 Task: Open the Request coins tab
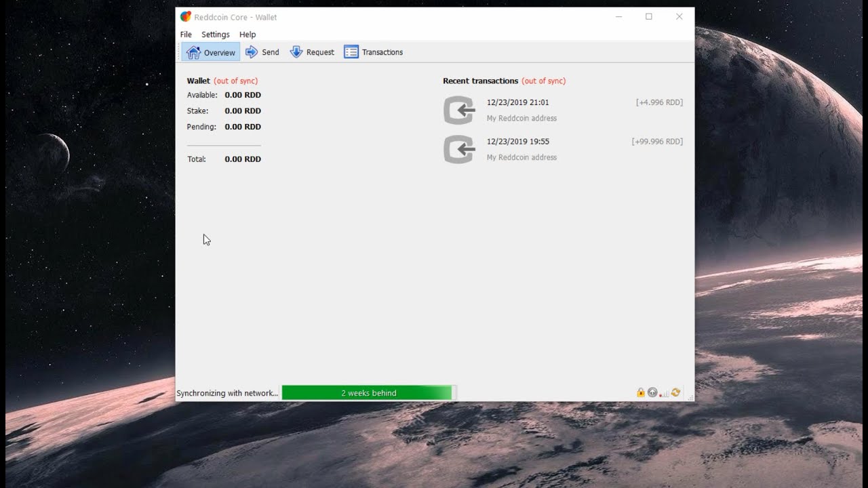tap(312, 52)
